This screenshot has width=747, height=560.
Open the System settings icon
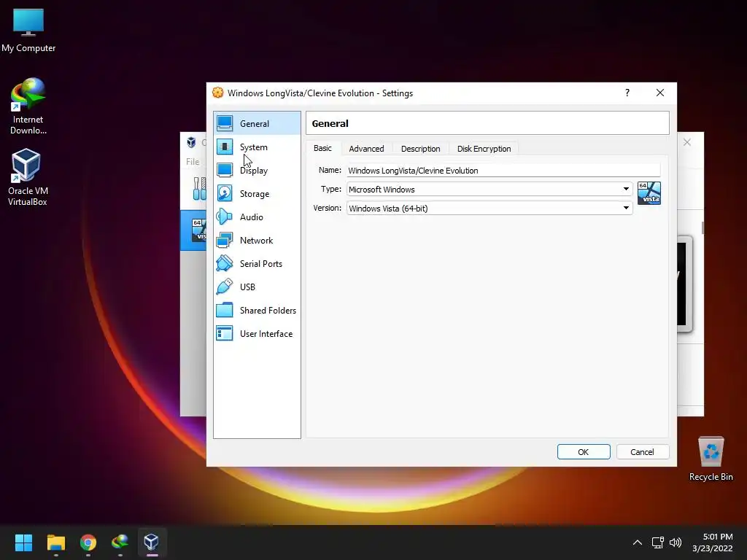[x=225, y=147]
